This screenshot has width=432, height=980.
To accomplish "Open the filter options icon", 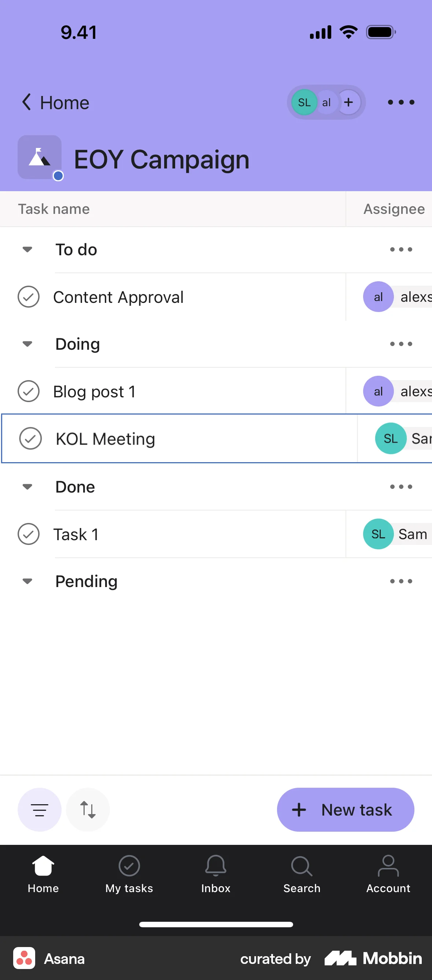I will point(39,809).
